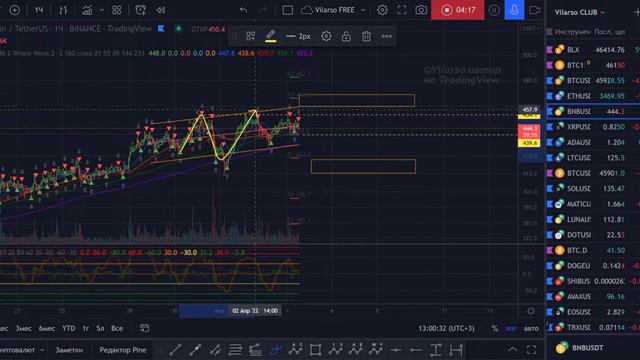Open drawing settings gear in floating toolbar
Image resolution: width=640 pixels, height=360 pixels.
click(326, 36)
